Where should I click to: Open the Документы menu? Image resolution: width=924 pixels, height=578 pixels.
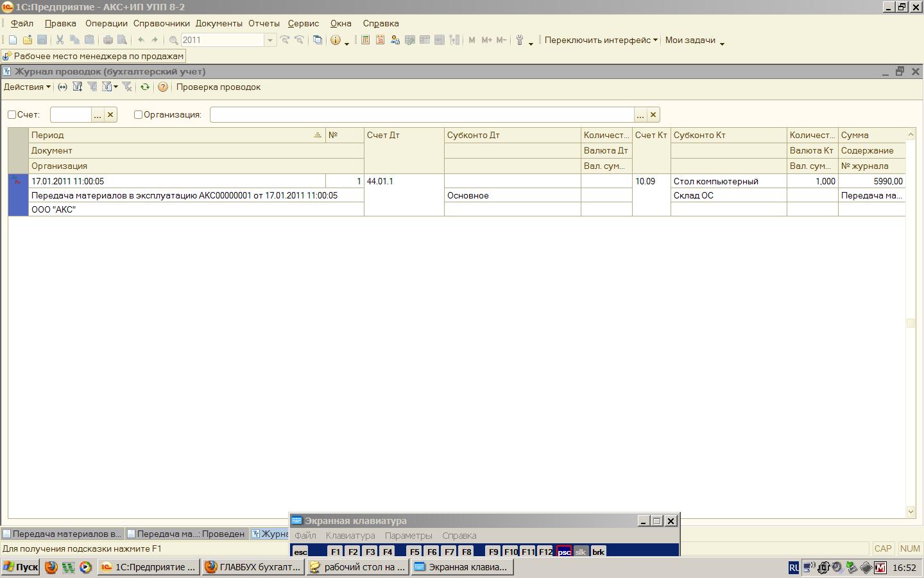(219, 23)
